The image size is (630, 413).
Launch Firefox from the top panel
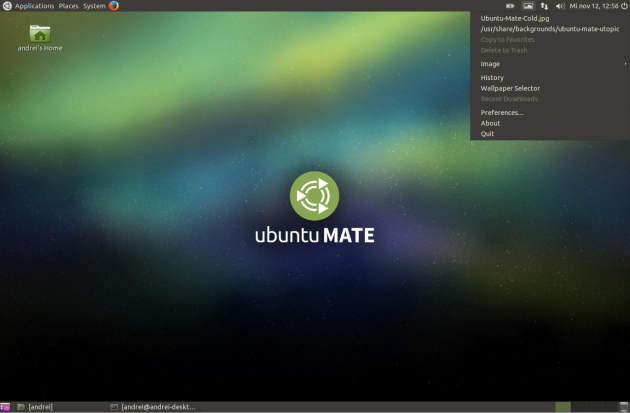(114, 6)
